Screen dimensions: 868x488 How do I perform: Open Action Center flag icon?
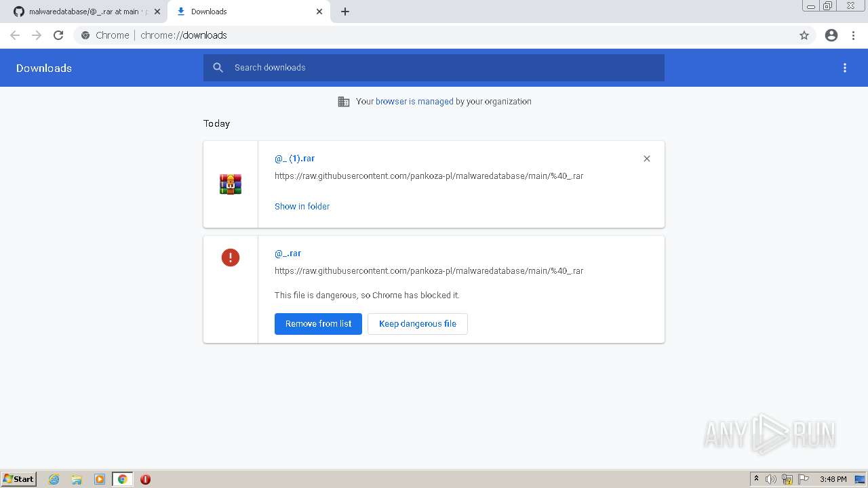(x=804, y=479)
